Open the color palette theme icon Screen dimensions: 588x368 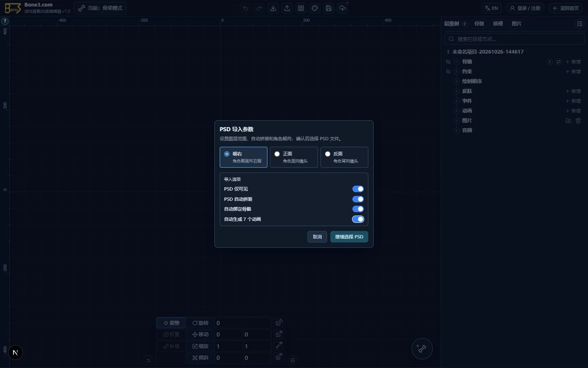315,8
